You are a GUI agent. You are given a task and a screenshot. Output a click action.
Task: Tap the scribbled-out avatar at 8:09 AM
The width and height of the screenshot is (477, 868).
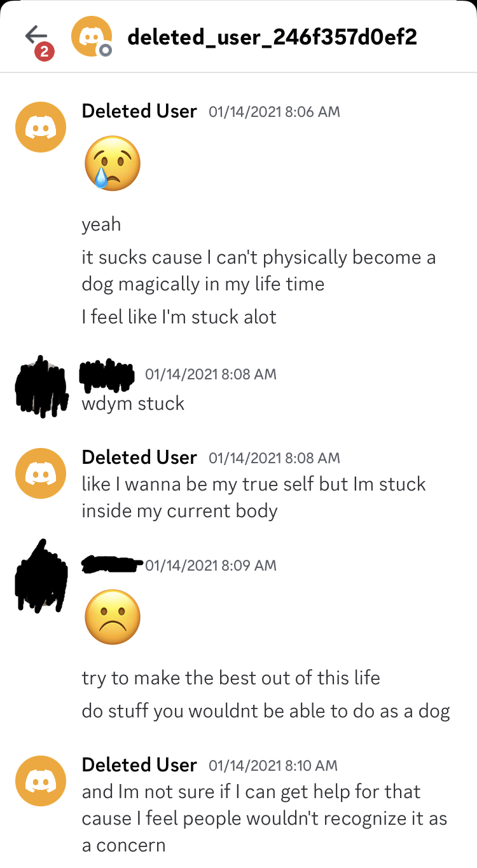pyautogui.click(x=41, y=576)
